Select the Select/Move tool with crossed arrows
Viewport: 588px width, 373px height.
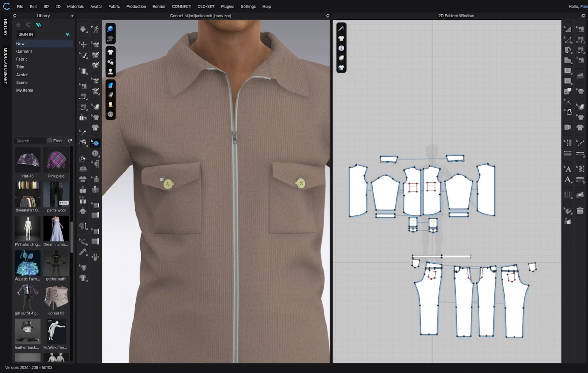83,44
